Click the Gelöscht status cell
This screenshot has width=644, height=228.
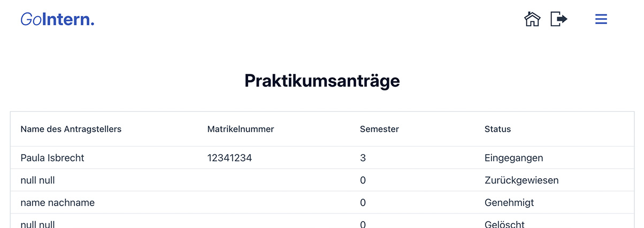504,224
